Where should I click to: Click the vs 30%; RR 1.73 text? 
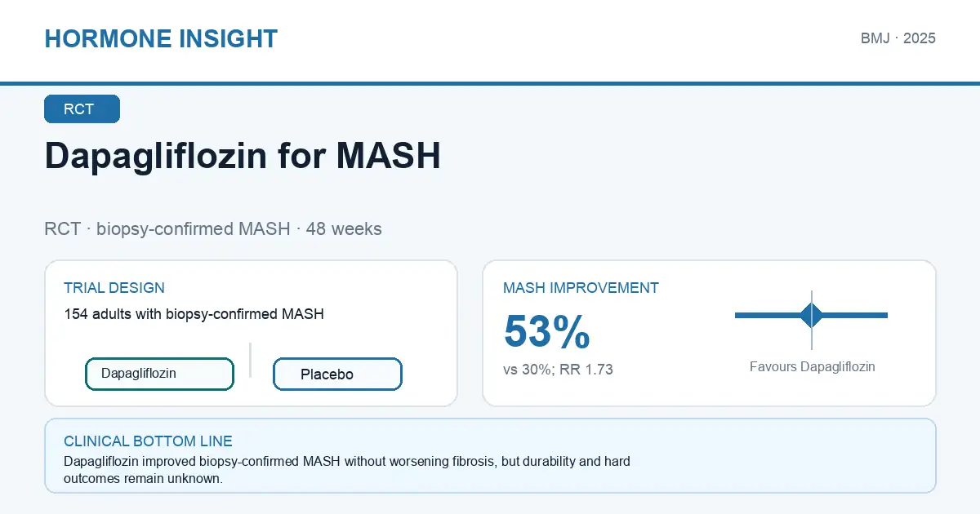tap(558, 370)
